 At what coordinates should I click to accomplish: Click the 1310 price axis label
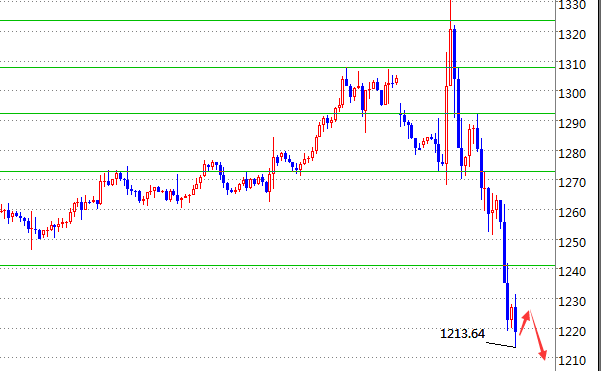click(572, 64)
